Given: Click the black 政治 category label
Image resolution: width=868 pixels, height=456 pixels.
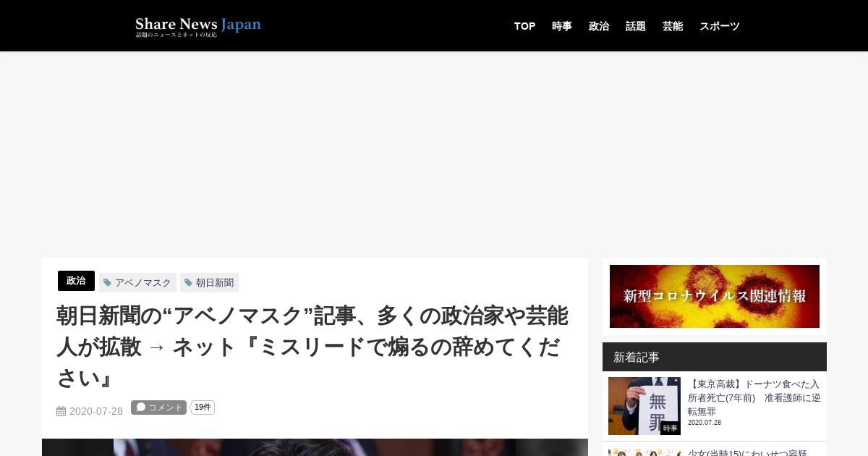Looking at the screenshot, I should 76,281.
